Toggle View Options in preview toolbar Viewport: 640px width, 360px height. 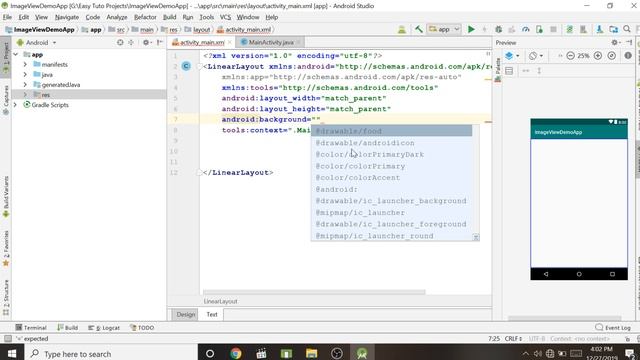pyautogui.click(x=509, y=71)
